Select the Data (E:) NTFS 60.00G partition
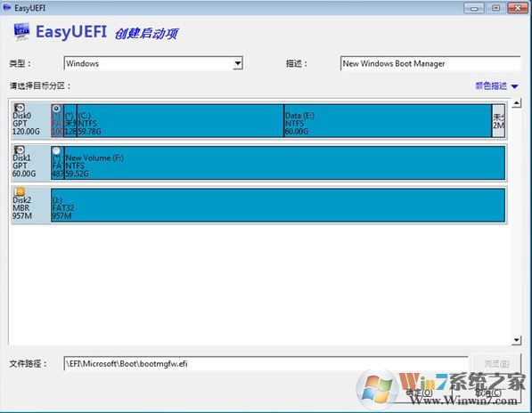Image resolution: width=532 pixels, height=413 pixels. 388,121
